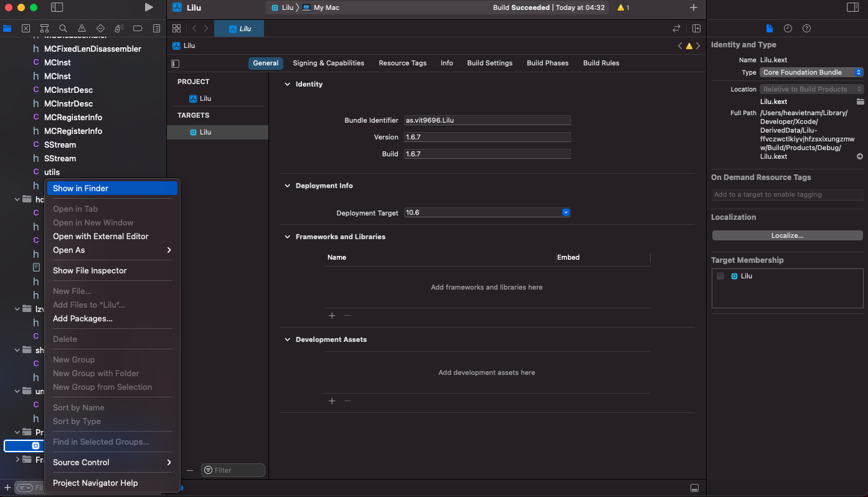This screenshot has height=497, width=868.
Task: Add a framework with the plus under Frameworks and Libraries
Action: point(332,316)
